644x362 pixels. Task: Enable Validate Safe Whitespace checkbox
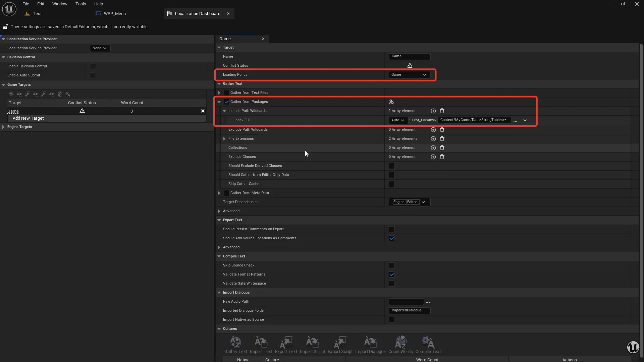392,284
